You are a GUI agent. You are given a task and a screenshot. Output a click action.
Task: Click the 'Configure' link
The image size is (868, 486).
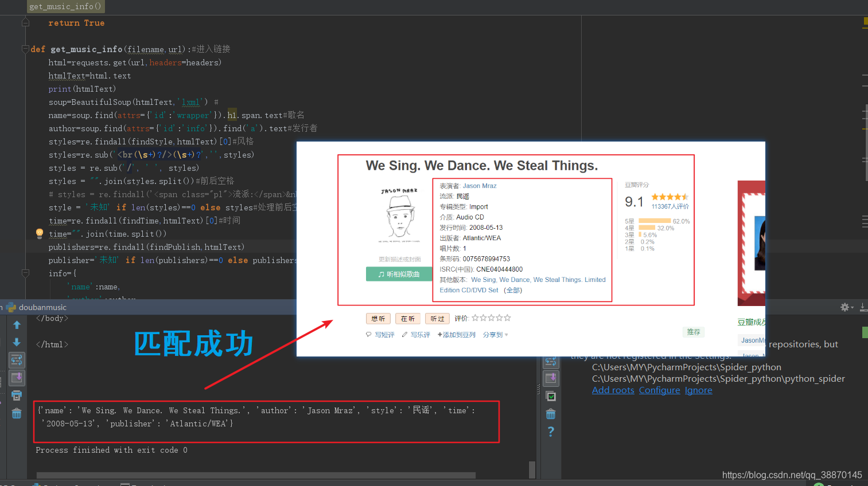[660, 390]
